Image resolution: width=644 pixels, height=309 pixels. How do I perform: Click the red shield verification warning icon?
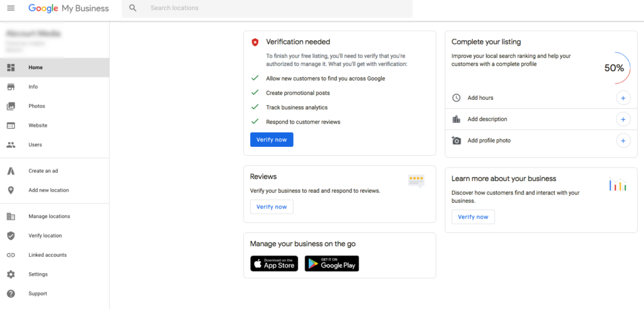tap(255, 42)
